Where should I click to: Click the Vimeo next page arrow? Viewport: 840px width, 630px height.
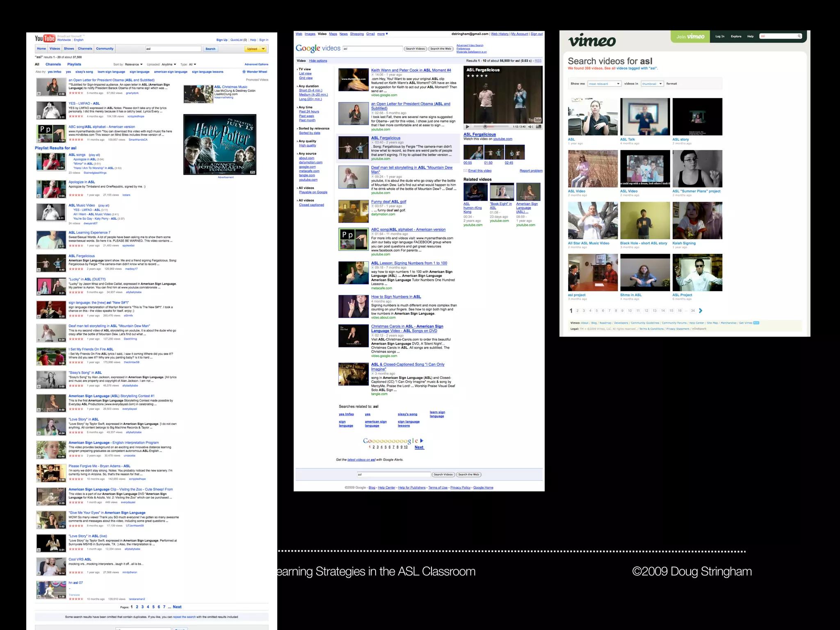tap(701, 310)
